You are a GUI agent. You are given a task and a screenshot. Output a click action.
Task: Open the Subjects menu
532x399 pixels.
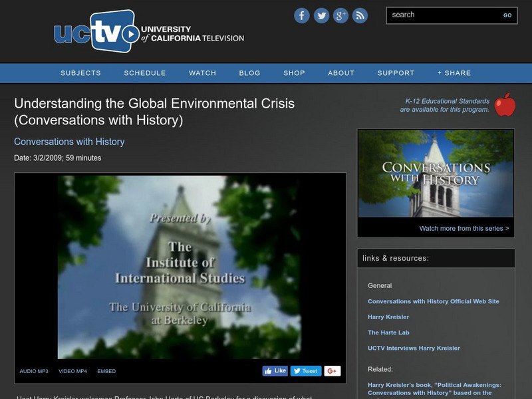click(80, 73)
